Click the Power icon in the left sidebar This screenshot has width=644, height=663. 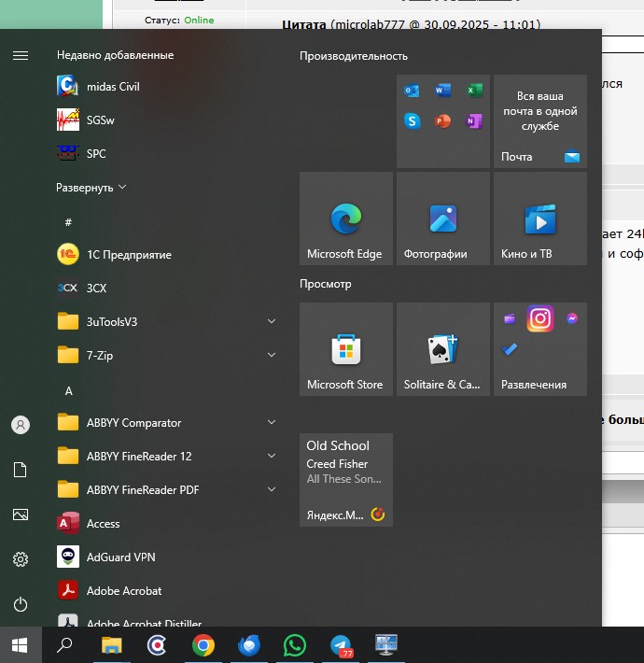pyautogui.click(x=21, y=604)
